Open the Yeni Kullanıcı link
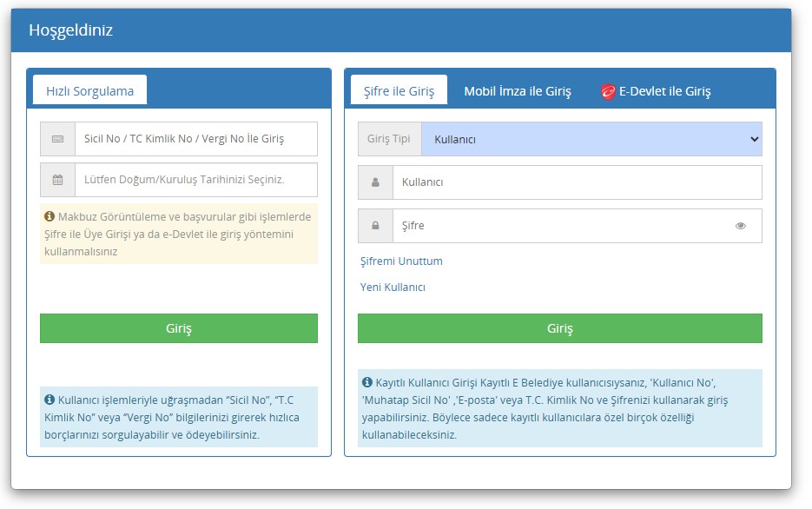The image size is (812, 509). click(393, 288)
